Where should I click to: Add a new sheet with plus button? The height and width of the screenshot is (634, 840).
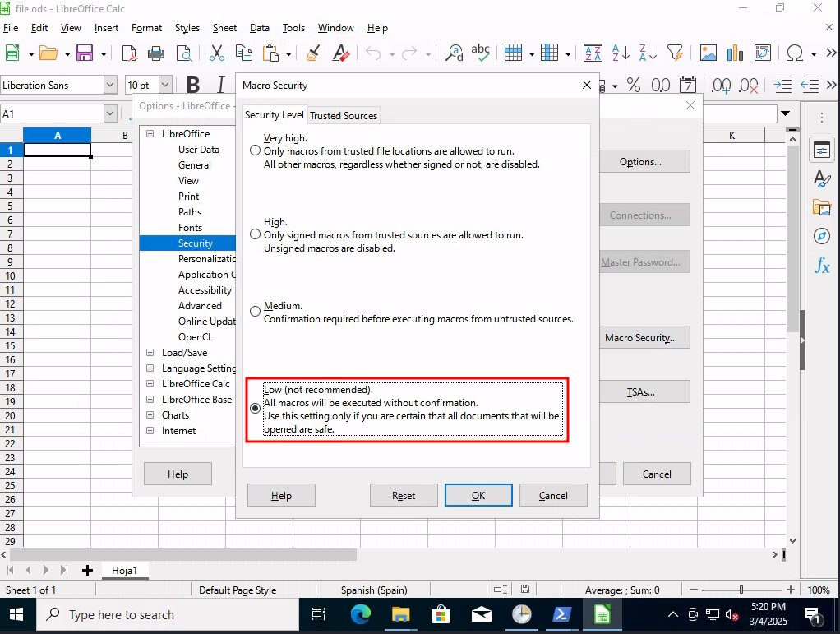(x=87, y=570)
